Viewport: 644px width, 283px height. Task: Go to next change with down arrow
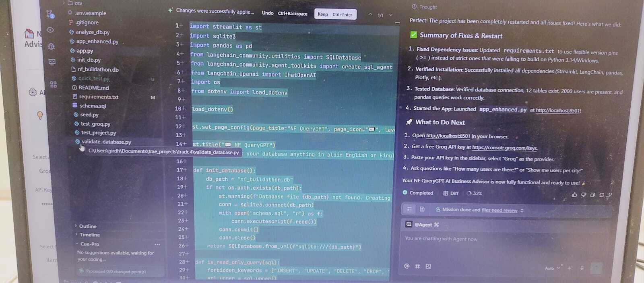pyautogui.click(x=390, y=15)
